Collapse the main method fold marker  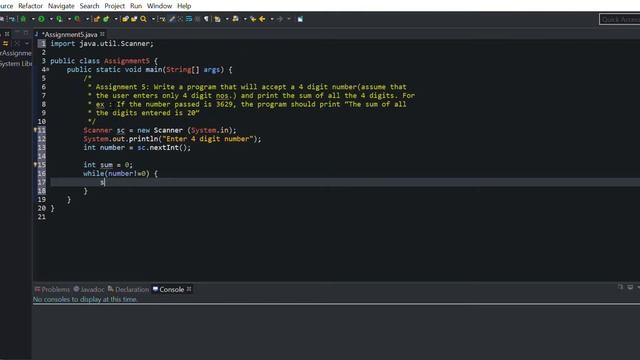click(x=48, y=69)
